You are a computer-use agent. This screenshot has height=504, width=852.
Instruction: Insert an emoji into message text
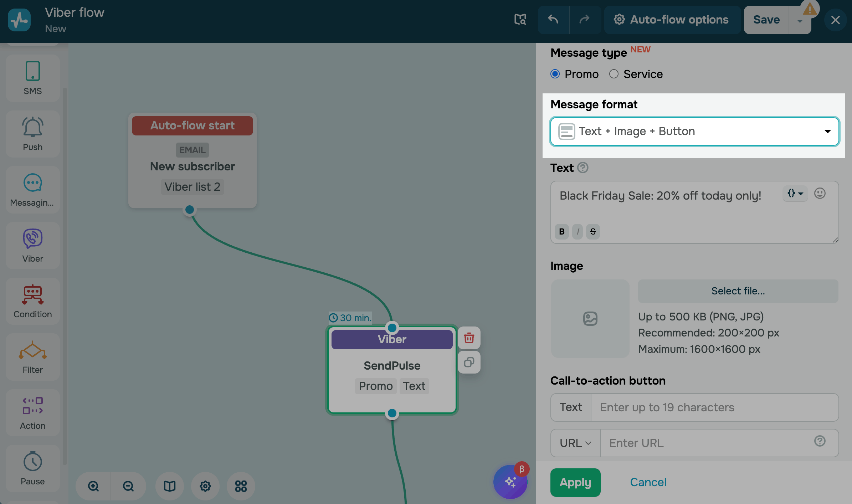(820, 193)
